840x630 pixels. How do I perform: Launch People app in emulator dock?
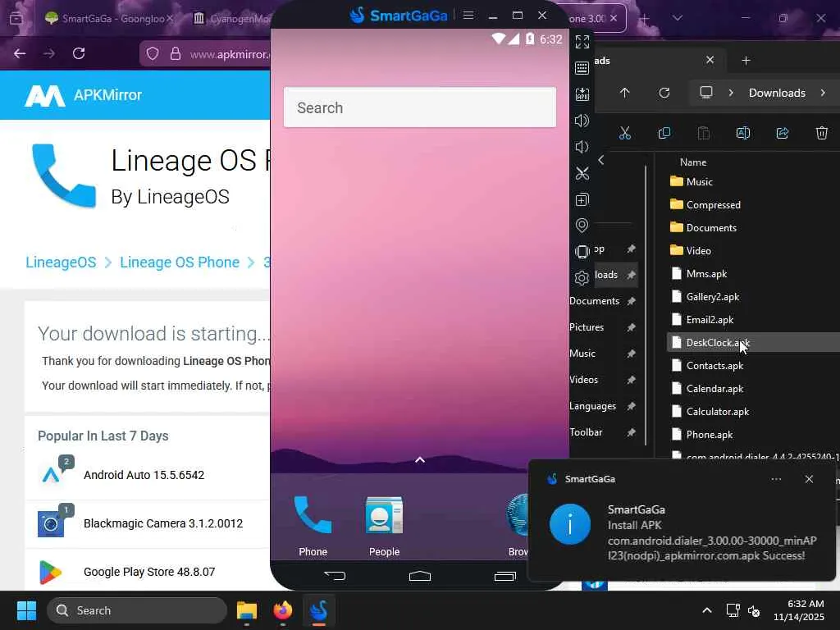(x=384, y=525)
